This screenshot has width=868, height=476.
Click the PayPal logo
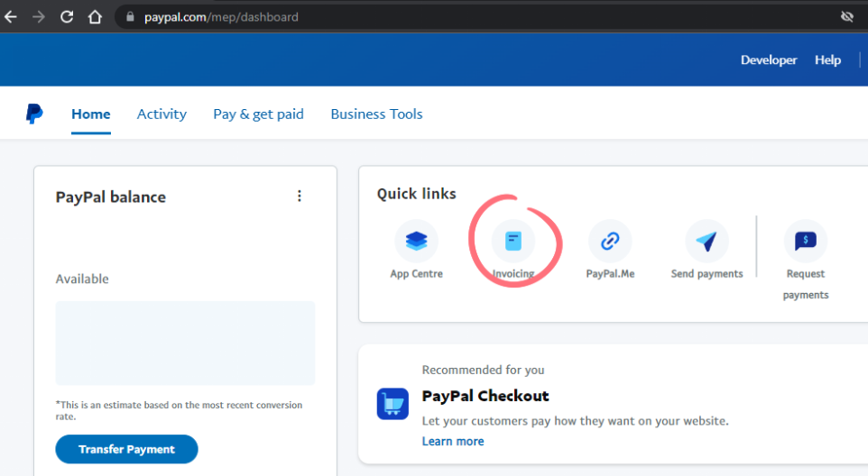pos(34,114)
